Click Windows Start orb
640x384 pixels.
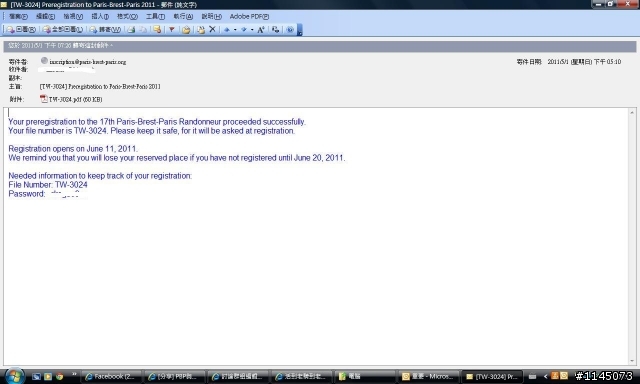click(15, 375)
